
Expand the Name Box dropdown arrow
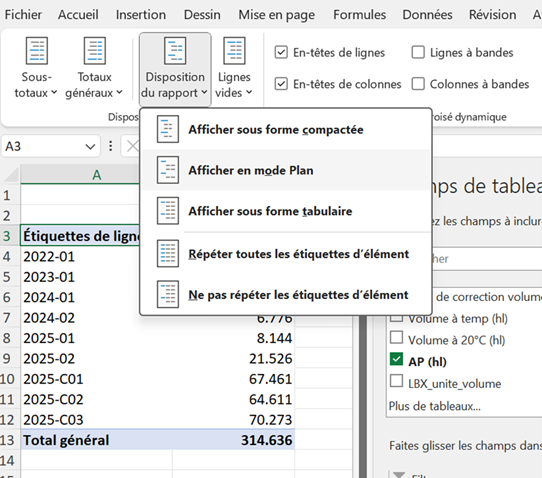(90, 147)
